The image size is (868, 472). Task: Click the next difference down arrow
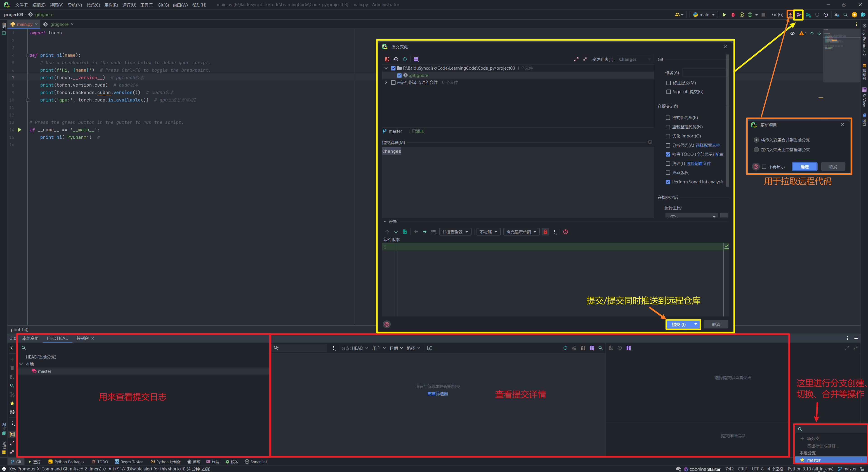coord(396,232)
